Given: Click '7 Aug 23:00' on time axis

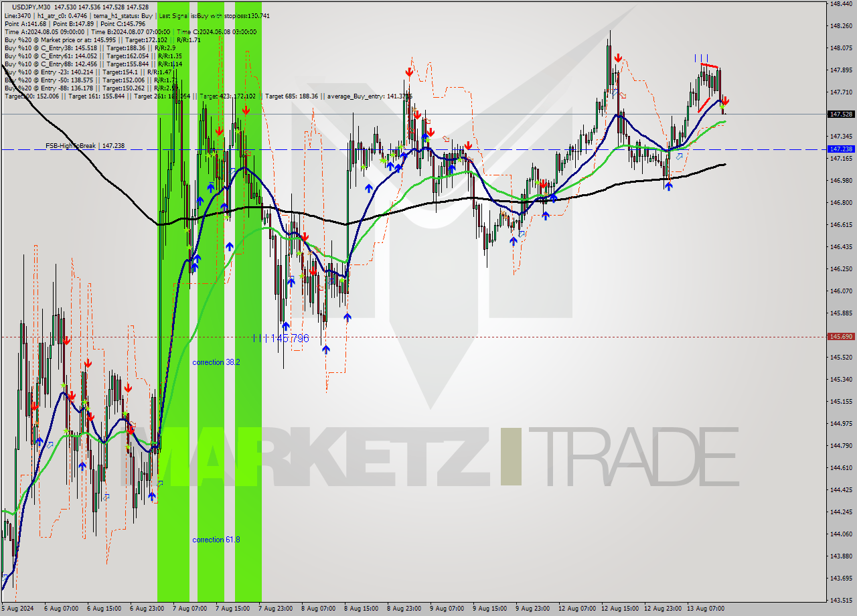Looking at the screenshot, I should click(276, 609).
